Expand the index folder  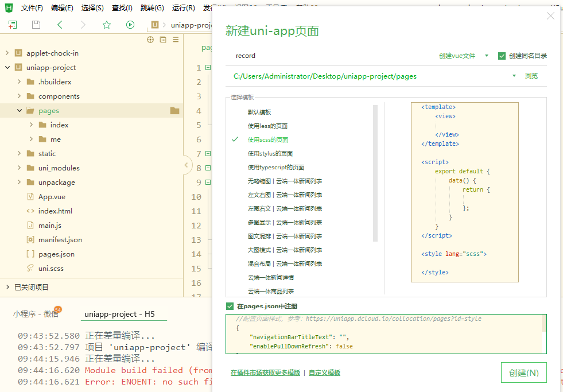[x=31, y=125]
